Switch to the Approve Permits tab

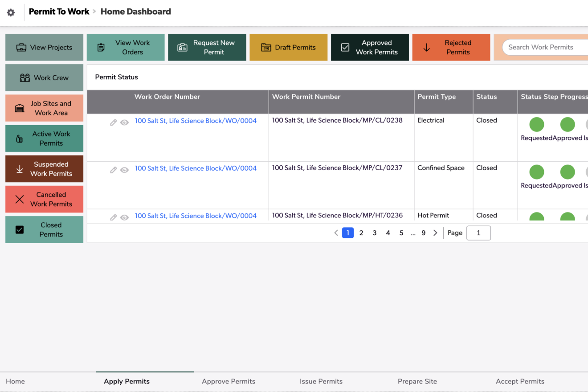[229, 381]
